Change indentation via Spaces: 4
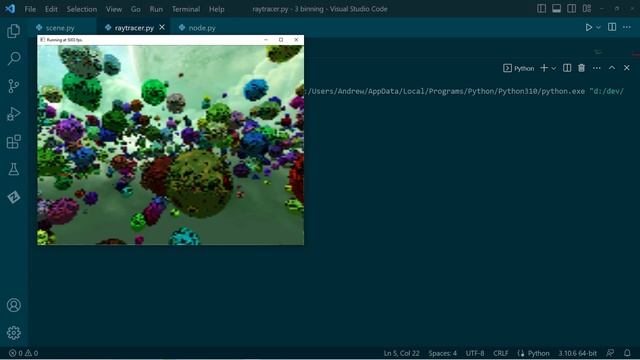The height and width of the screenshot is (360, 640). click(442, 353)
